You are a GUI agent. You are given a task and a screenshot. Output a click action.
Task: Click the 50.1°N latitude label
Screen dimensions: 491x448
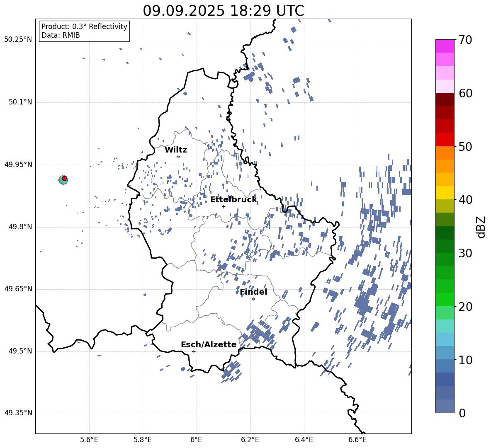pos(20,102)
